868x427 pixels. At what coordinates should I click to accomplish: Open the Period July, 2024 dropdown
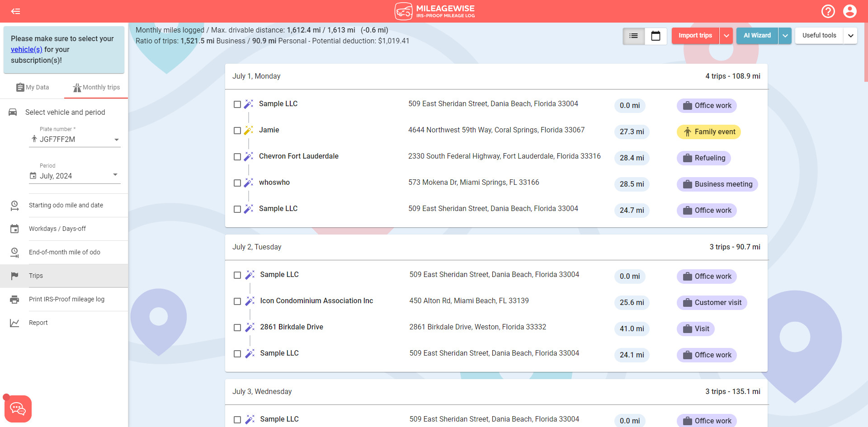(75, 176)
